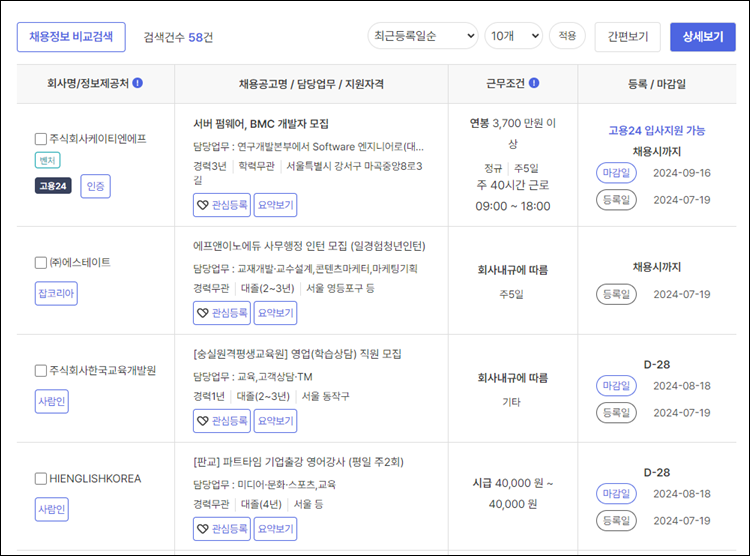Click 사람인 badge under 주식회사한국교육개발원
750x556 pixels.
click(x=52, y=401)
